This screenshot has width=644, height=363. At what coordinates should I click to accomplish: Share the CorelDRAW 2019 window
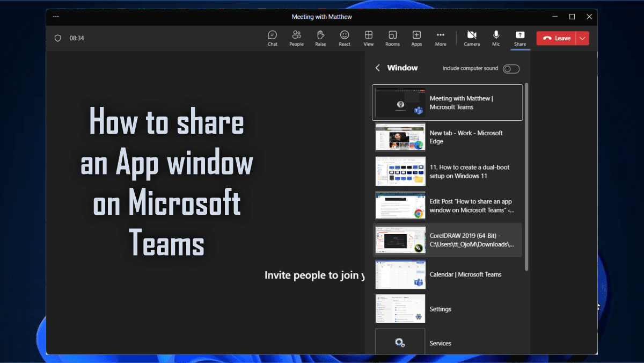point(447,240)
